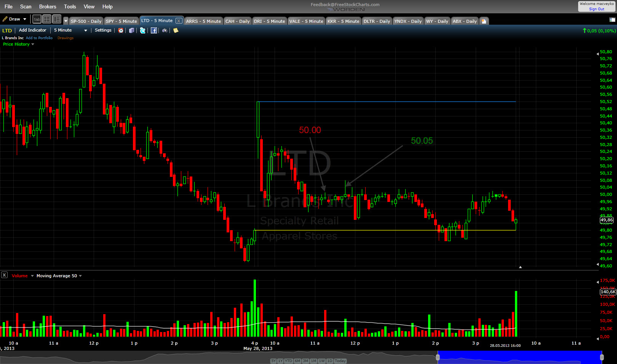Switch to KKR - 5 Minute tab
Screen dimensions: 617x364
pyautogui.click(x=343, y=21)
